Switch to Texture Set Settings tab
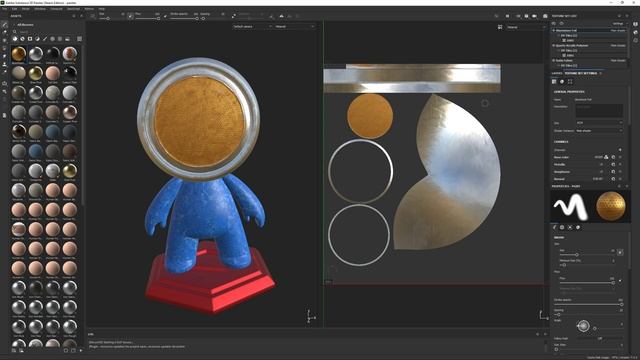 581,73
